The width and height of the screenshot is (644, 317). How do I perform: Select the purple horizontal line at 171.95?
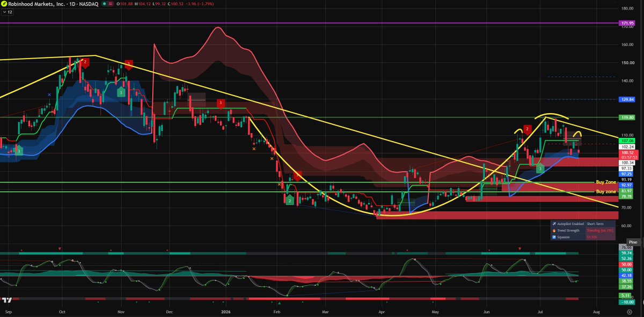pyautogui.click(x=309, y=24)
